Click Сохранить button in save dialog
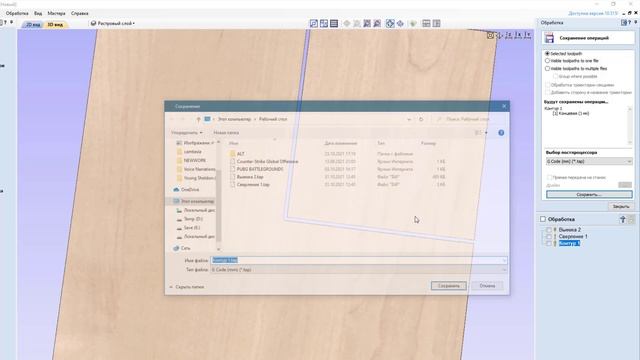This screenshot has width=640, height=360. click(x=449, y=286)
